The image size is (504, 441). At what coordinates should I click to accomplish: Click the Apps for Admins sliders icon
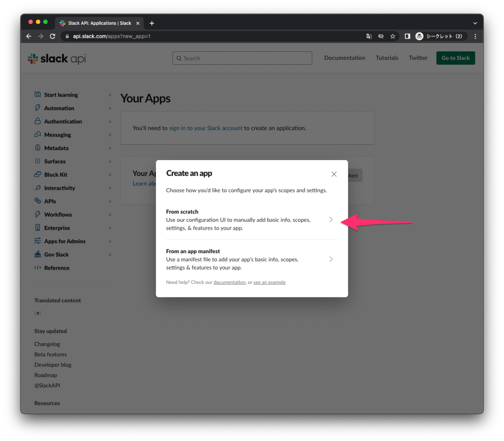pyautogui.click(x=38, y=241)
